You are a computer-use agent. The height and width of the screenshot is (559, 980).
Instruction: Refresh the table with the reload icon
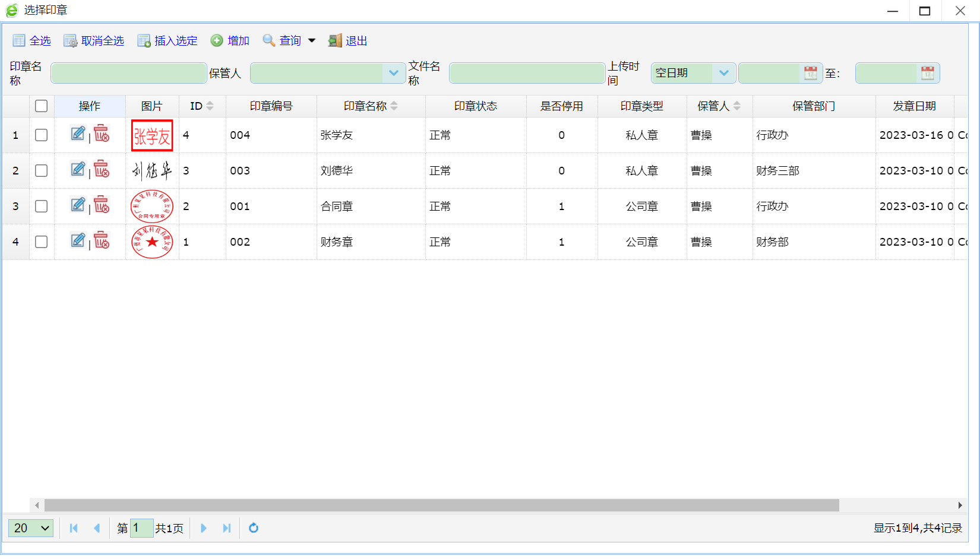click(x=254, y=528)
